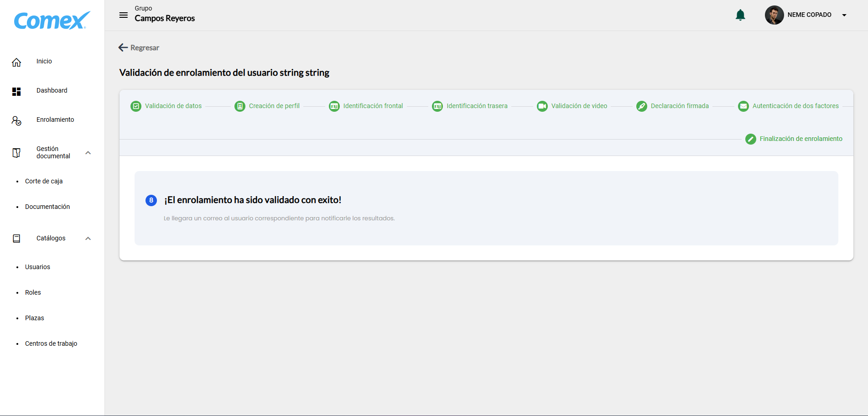Viewport: 868px width, 416px height.
Task: Select the Finalización de enrolamiento step
Action: pyautogui.click(x=800, y=139)
